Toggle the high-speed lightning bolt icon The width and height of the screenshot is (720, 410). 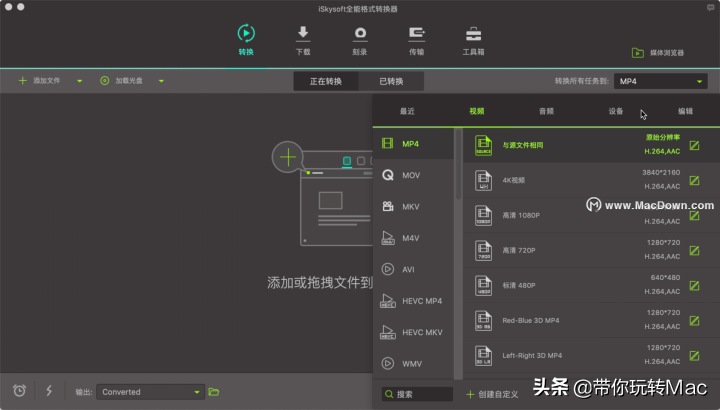[x=49, y=391]
